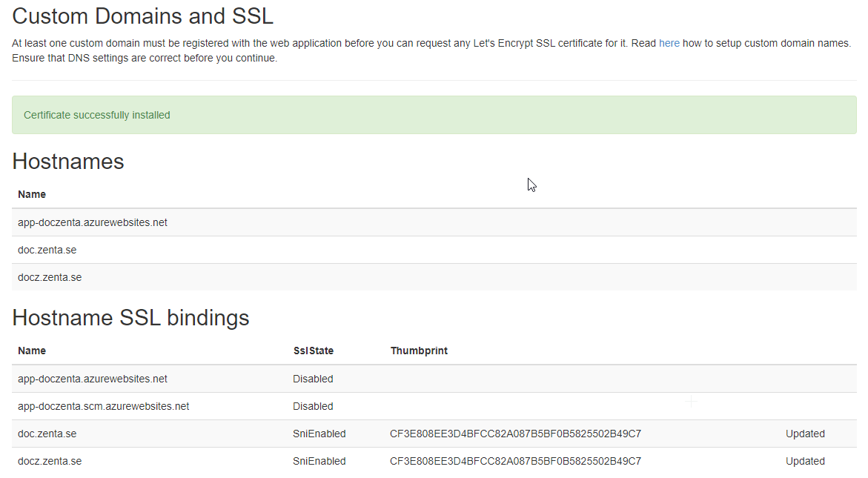Select docz.zenta.se row in the Hostnames table
This screenshot has height=478, width=868.
[x=50, y=277]
